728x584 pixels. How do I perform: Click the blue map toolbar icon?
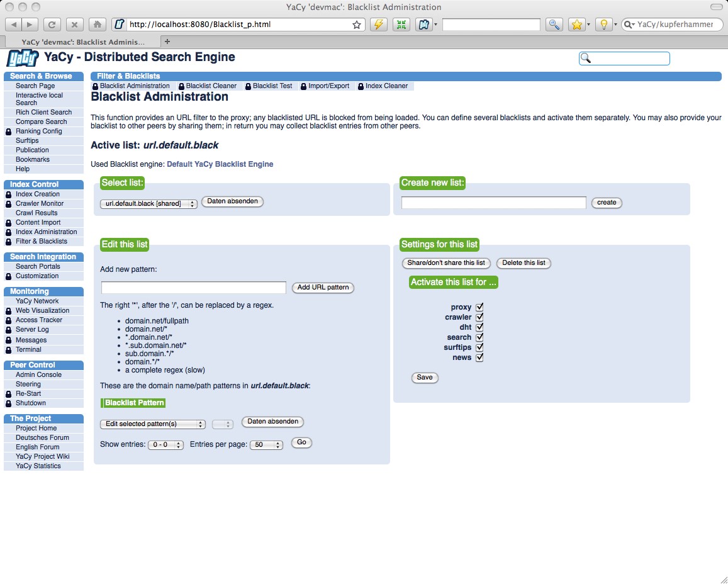tap(423, 25)
